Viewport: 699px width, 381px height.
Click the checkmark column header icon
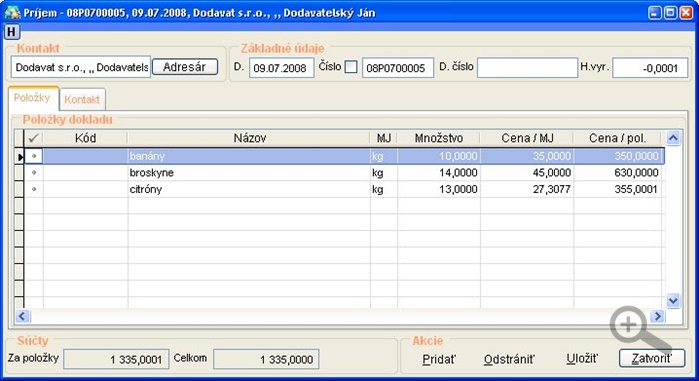tap(33, 138)
